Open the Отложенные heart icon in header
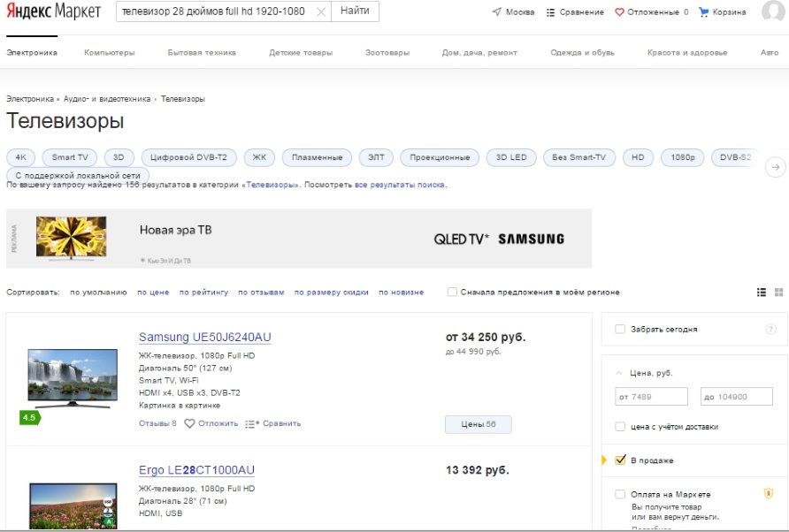 (x=619, y=12)
